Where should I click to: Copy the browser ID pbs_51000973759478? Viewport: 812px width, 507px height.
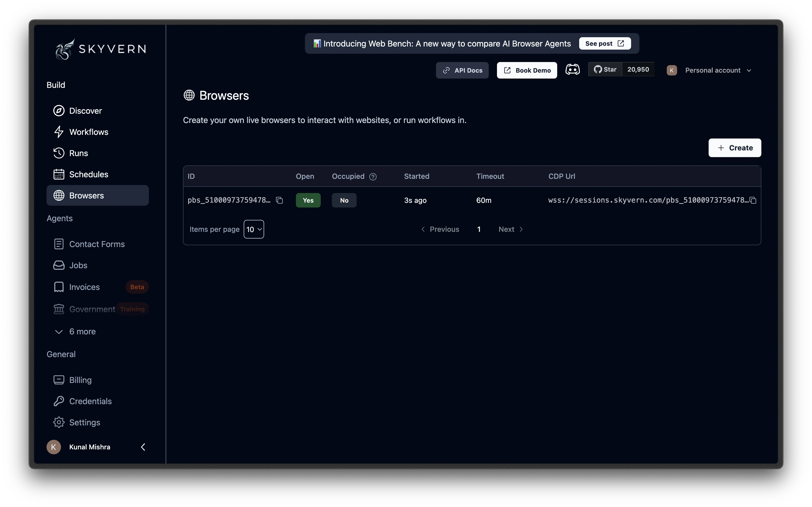[280, 200]
